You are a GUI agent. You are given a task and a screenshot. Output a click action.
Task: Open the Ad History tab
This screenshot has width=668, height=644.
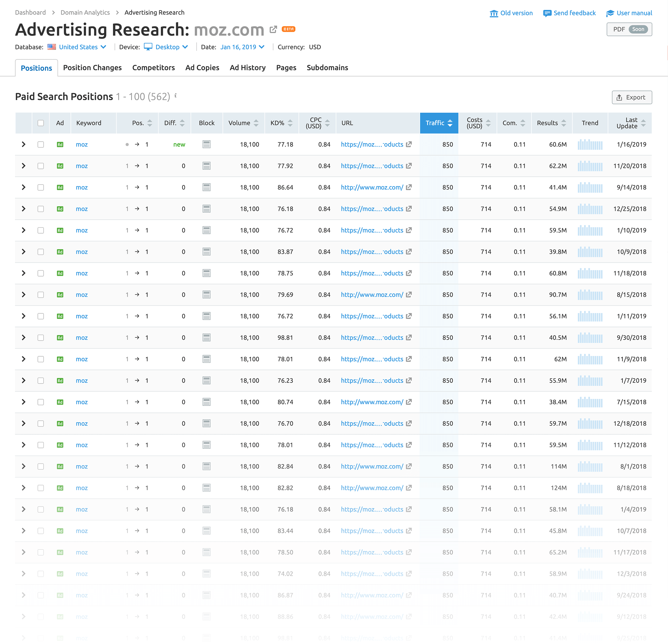click(x=247, y=68)
